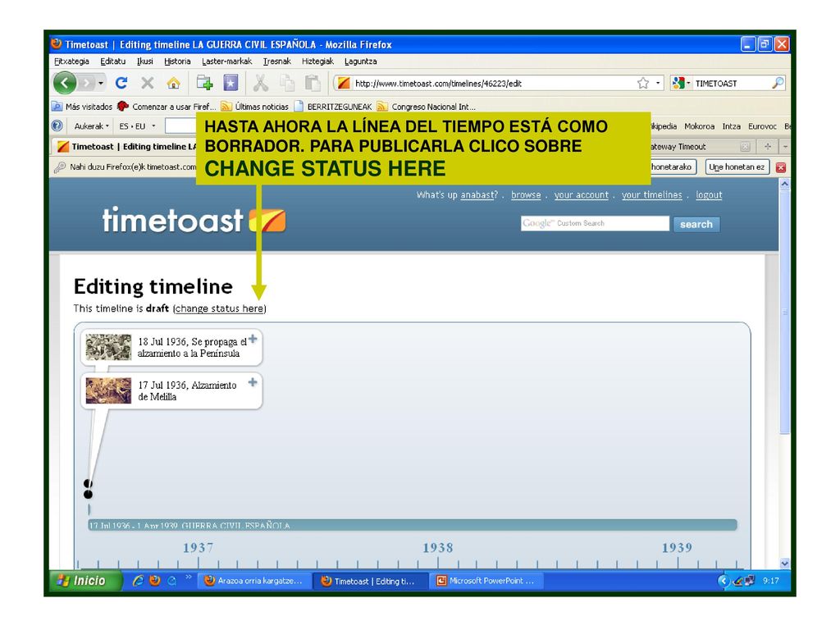Open the Tresnak menu
The image size is (840, 630).
[277, 61]
